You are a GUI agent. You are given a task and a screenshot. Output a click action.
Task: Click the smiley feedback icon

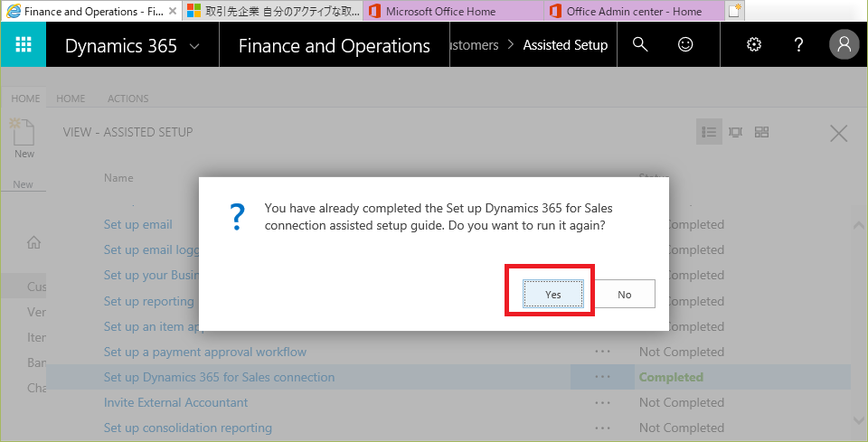click(685, 45)
